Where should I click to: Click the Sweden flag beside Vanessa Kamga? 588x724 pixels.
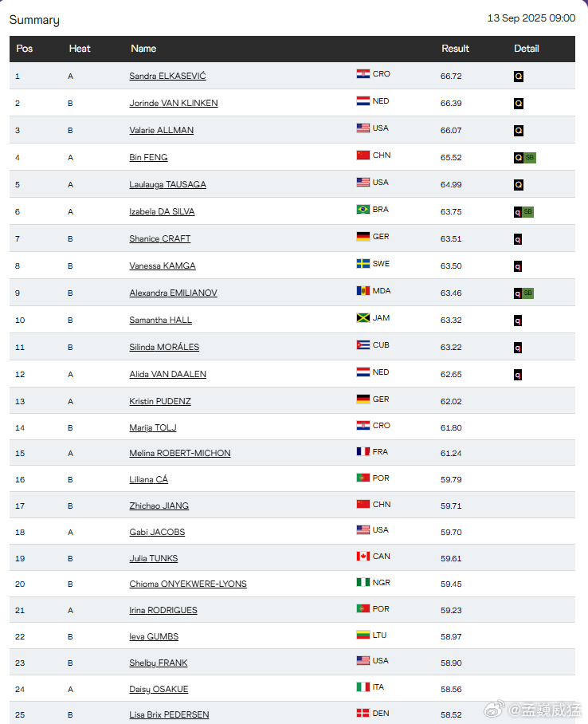pyautogui.click(x=363, y=264)
